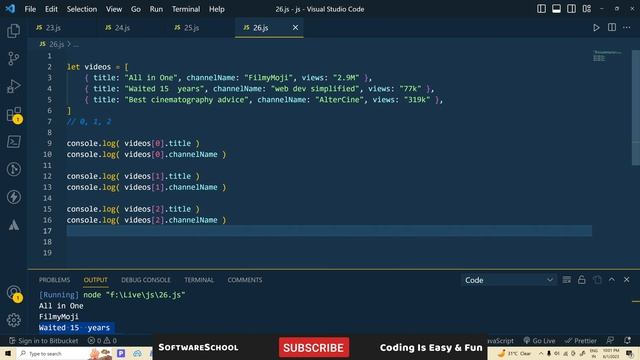Open the lightning bolt activity bar icon

(13, 197)
